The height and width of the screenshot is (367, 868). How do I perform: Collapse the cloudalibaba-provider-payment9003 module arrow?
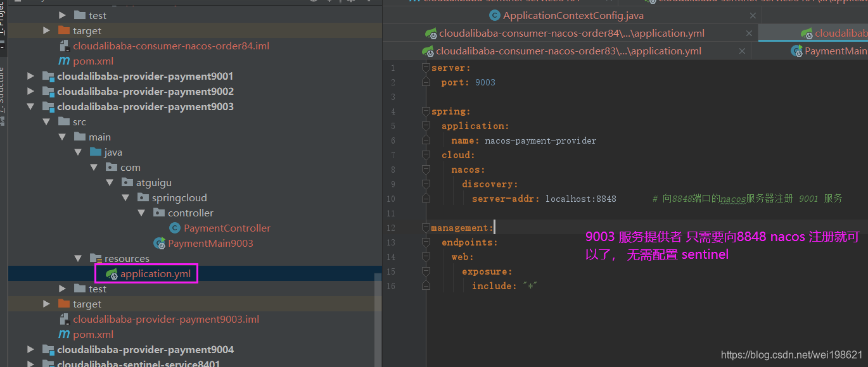click(x=31, y=107)
